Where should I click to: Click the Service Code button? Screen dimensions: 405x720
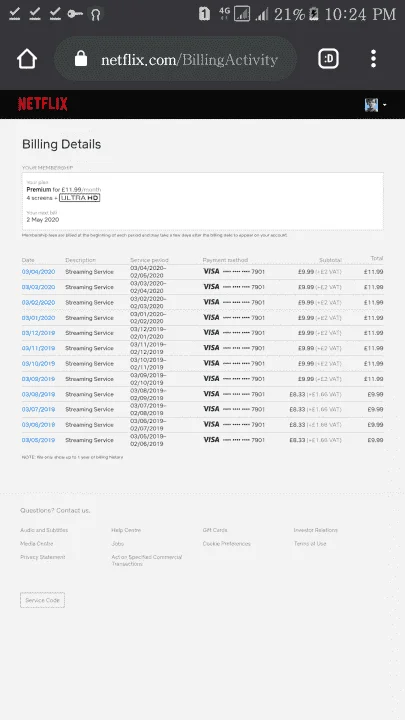(x=42, y=600)
